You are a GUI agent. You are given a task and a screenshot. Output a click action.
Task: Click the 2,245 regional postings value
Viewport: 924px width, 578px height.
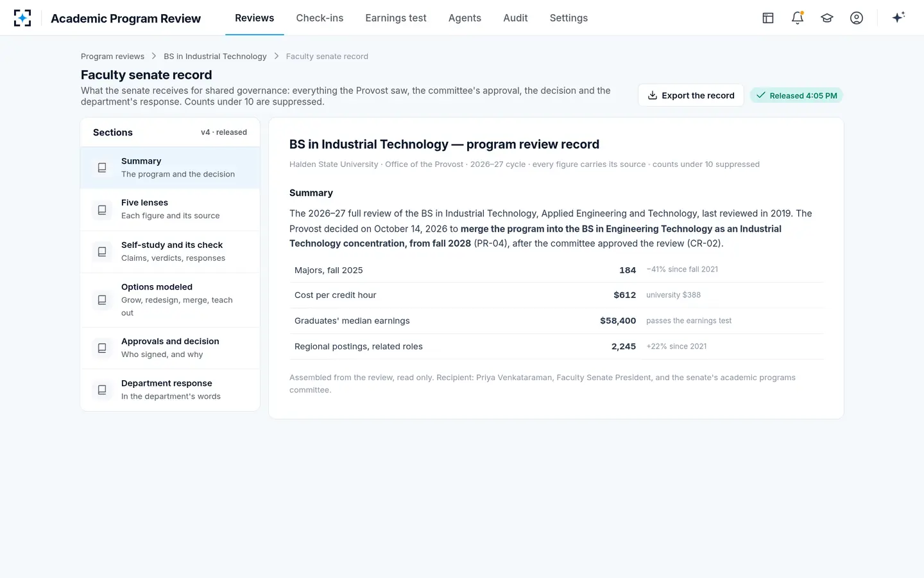624,346
